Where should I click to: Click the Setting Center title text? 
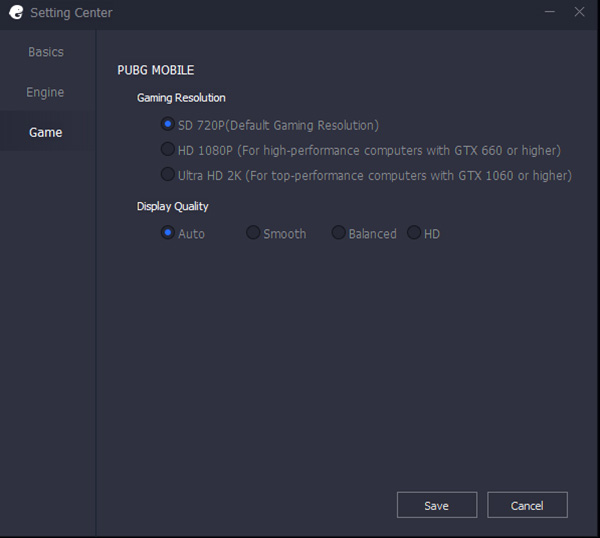coord(71,13)
